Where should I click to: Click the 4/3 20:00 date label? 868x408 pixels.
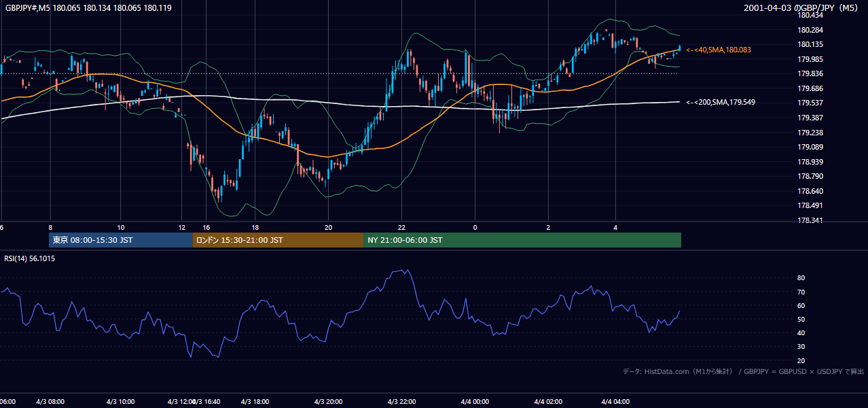328,402
